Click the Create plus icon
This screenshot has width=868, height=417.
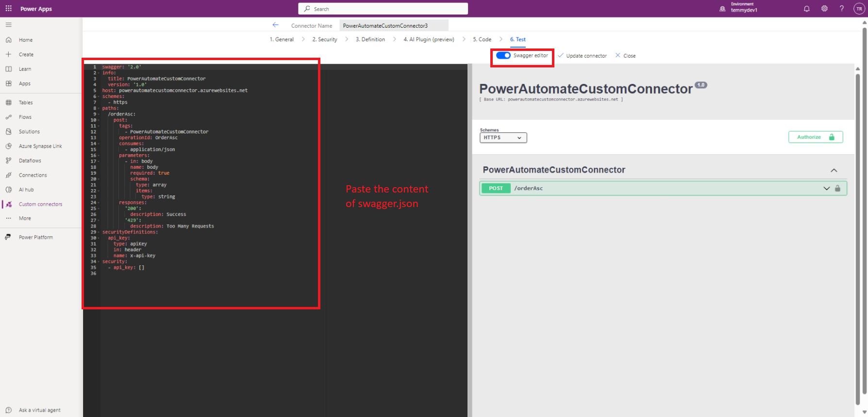[x=9, y=54]
